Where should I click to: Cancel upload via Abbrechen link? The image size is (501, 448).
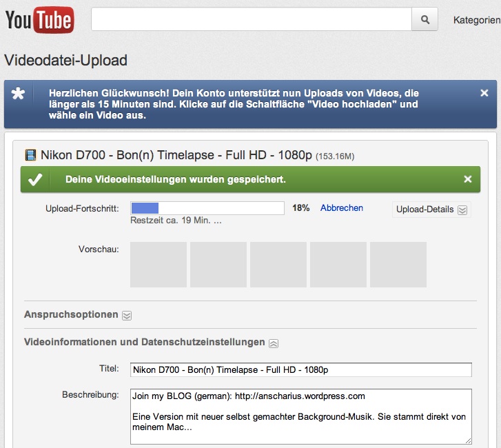click(342, 208)
